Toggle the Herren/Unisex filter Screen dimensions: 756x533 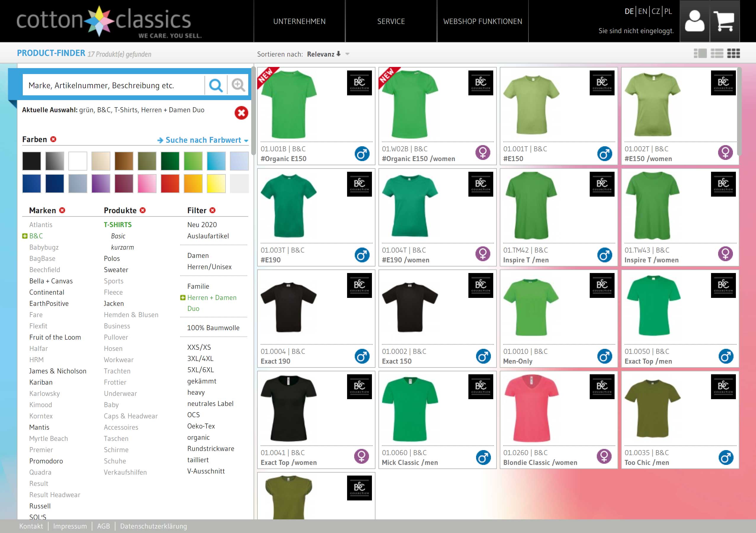coord(209,267)
